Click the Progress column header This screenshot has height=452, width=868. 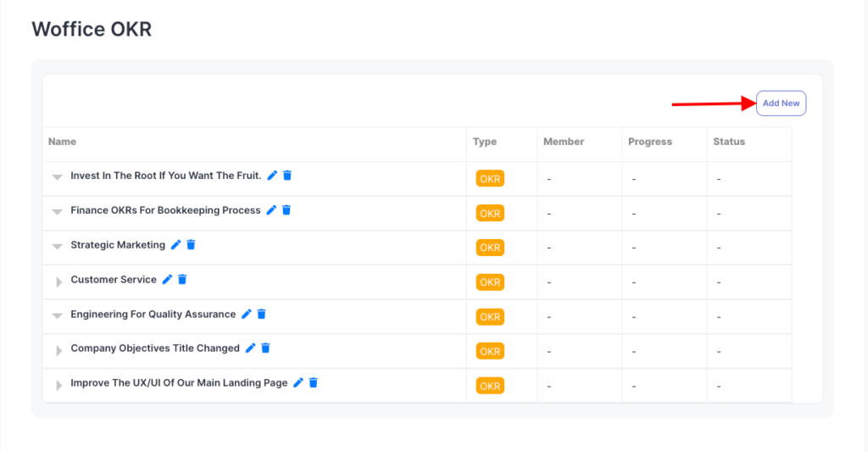[649, 142]
